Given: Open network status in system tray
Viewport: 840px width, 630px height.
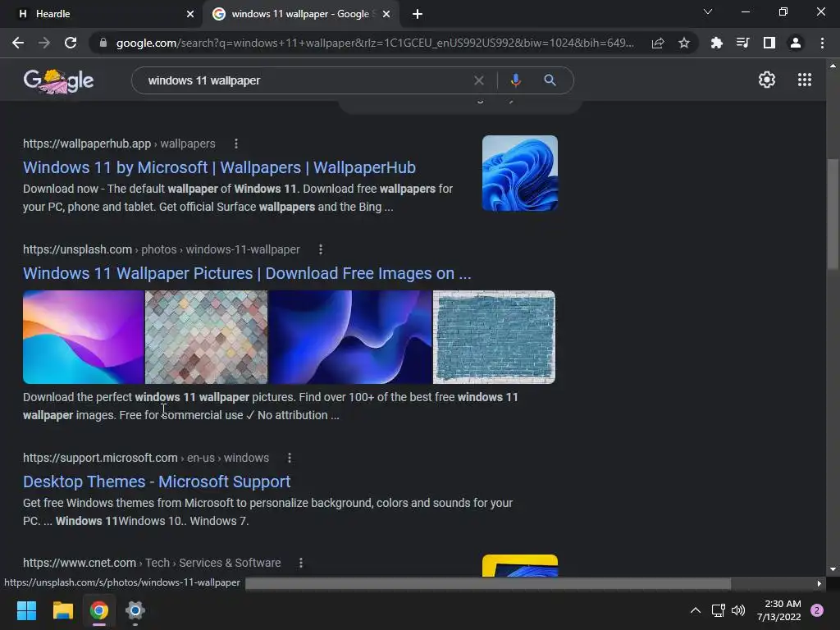Looking at the screenshot, I should [x=718, y=610].
